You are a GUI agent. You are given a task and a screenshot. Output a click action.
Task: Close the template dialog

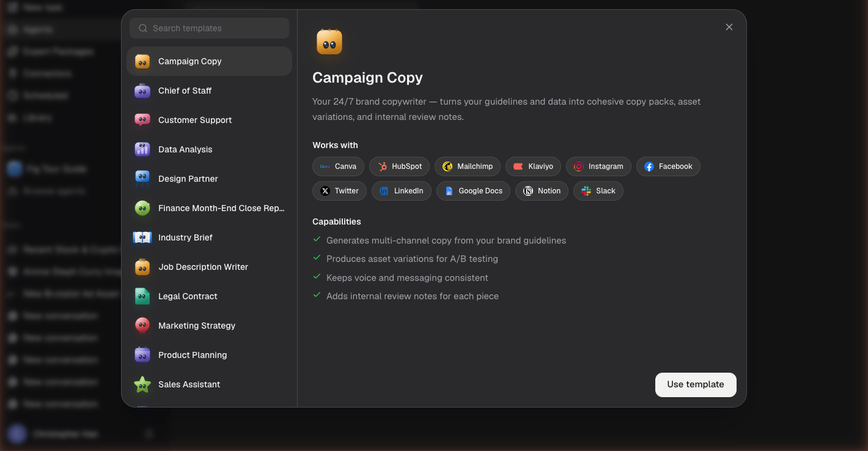coord(729,27)
